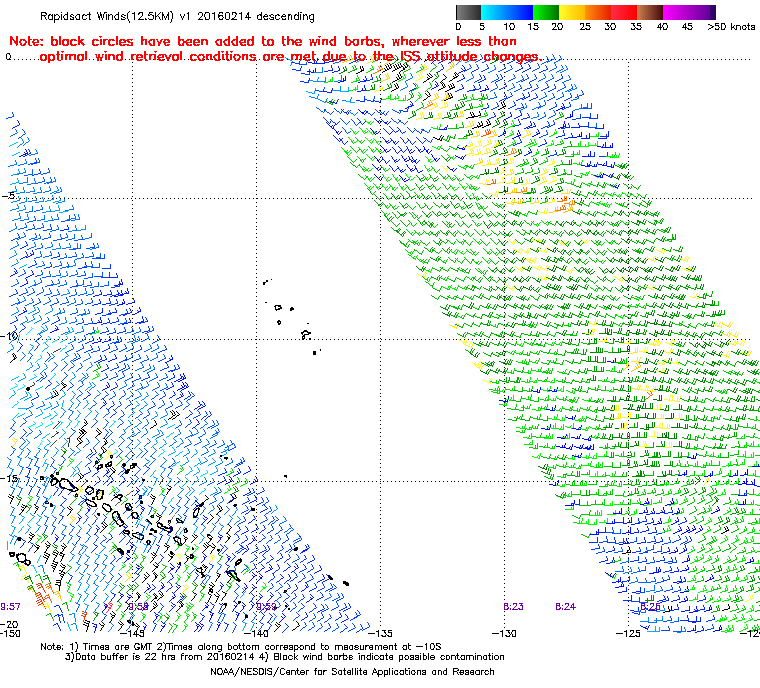Click the '-20' latitude label on the left axis
Image resolution: width=760 pixels, height=688 pixels.
point(9,624)
